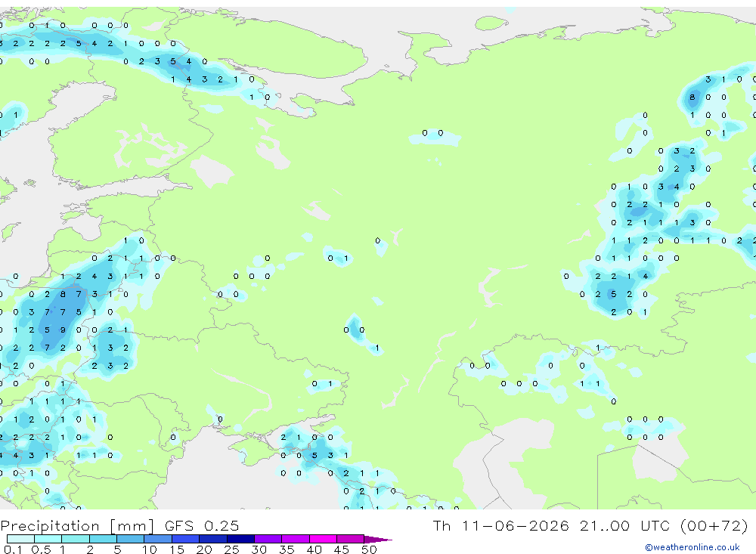Click the '45' legend scale value
Viewport: 756px width, 554px height.
[342, 549]
